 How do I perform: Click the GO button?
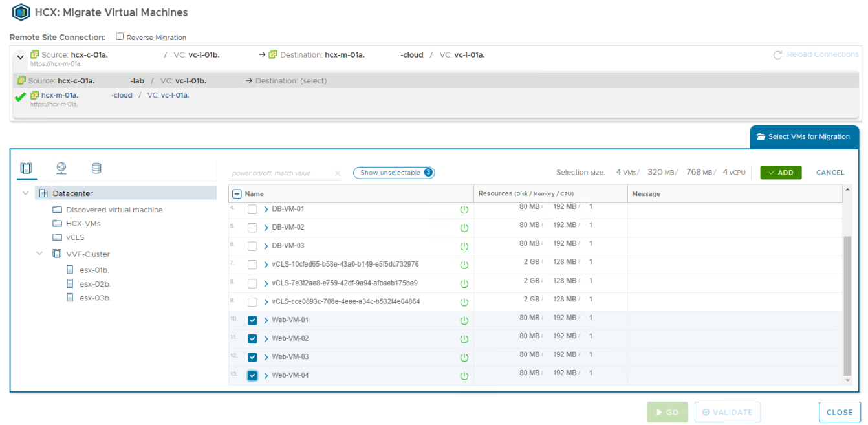coord(667,412)
